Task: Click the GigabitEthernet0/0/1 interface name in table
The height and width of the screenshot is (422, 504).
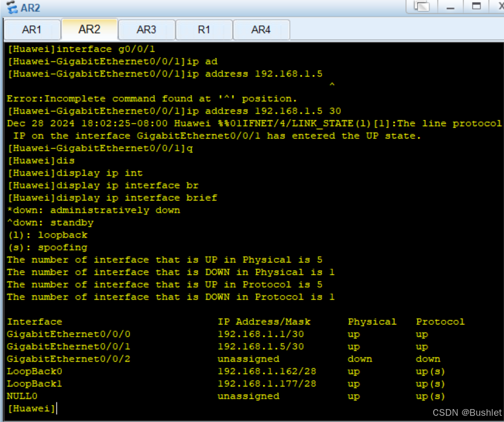Action: pos(69,347)
